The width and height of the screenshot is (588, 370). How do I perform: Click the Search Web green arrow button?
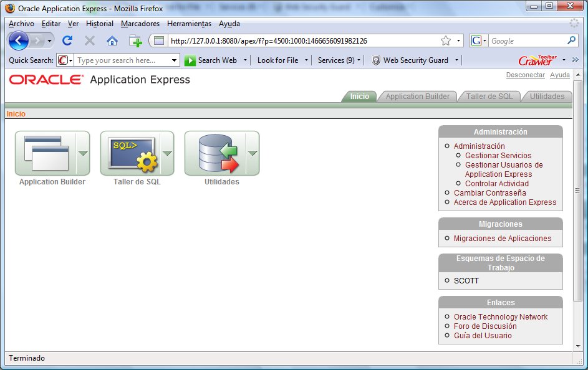tap(190, 60)
